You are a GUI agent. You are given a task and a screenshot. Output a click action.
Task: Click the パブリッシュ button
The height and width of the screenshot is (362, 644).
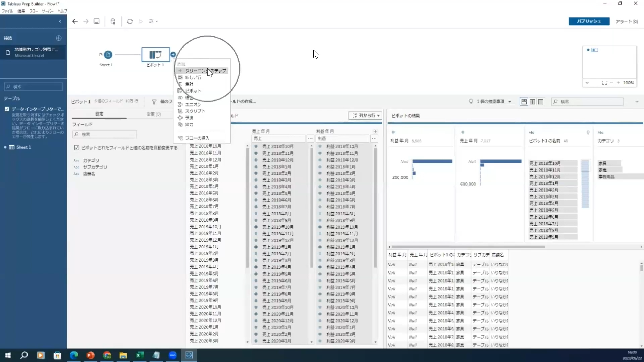(x=589, y=21)
